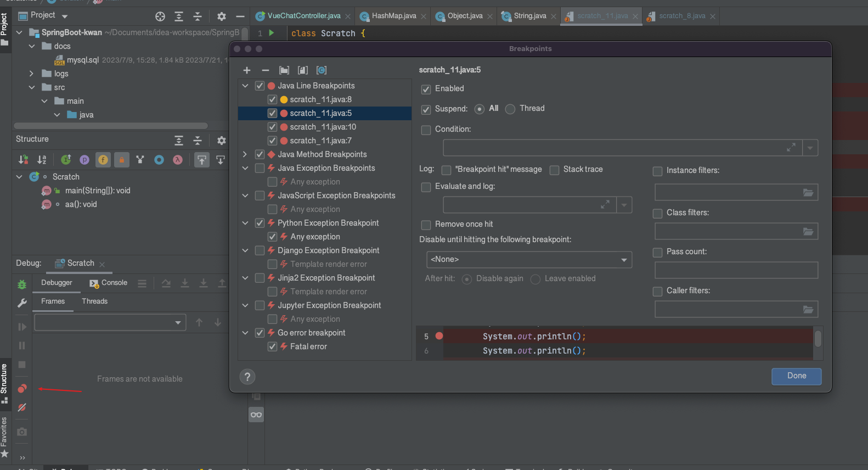Collapse Python Exception Breakpoint group
The height and width of the screenshot is (470, 868).
[x=245, y=223]
